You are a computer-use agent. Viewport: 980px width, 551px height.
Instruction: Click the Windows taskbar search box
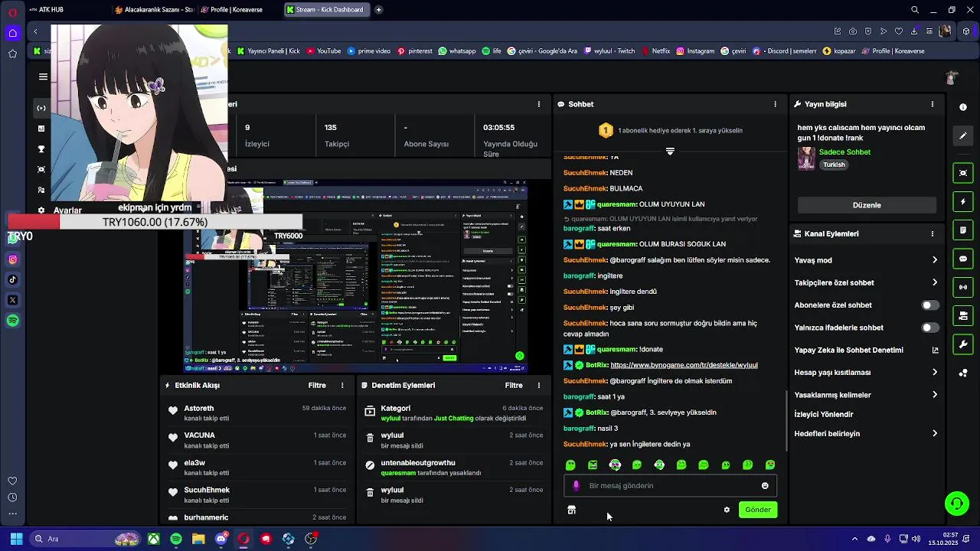[x=86, y=539]
